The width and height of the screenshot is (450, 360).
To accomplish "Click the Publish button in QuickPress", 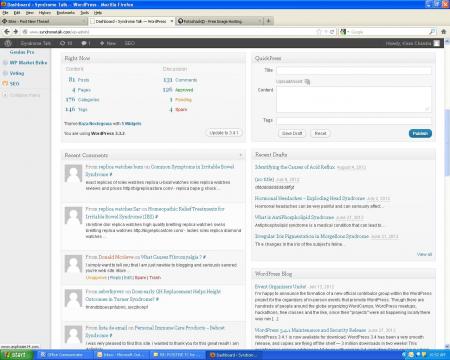I will pyautogui.click(x=420, y=133).
